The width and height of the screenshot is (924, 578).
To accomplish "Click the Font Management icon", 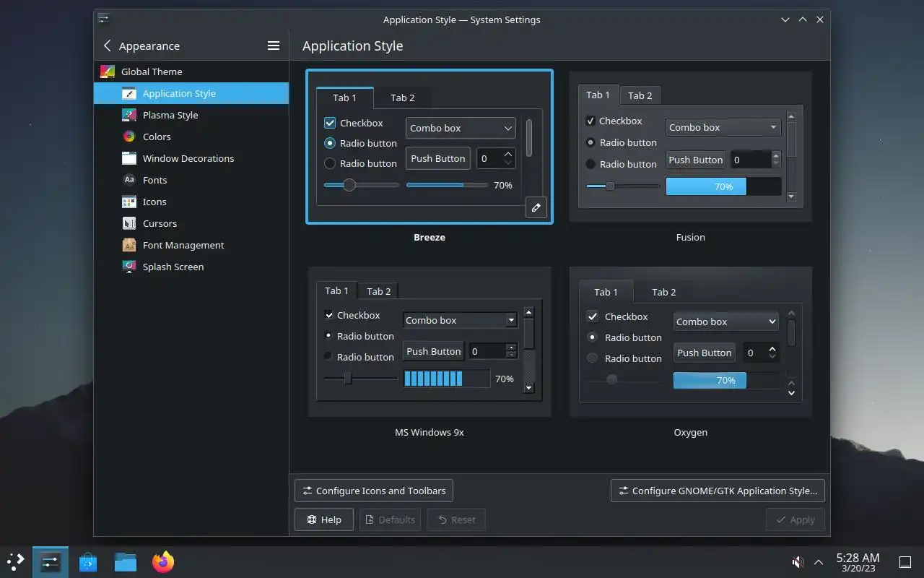I will [129, 245].
